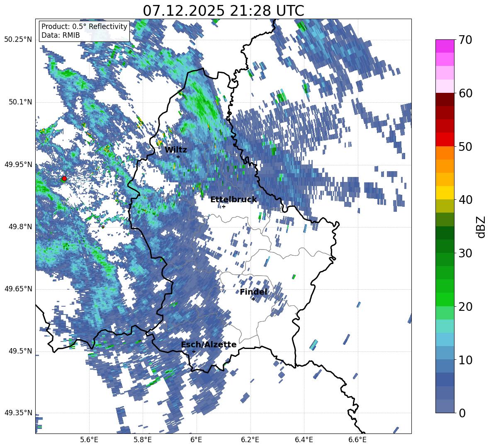This screenshot has height=448, width=491.
Task: Click the 6.2°E longitude label
Action: point(250,440)
